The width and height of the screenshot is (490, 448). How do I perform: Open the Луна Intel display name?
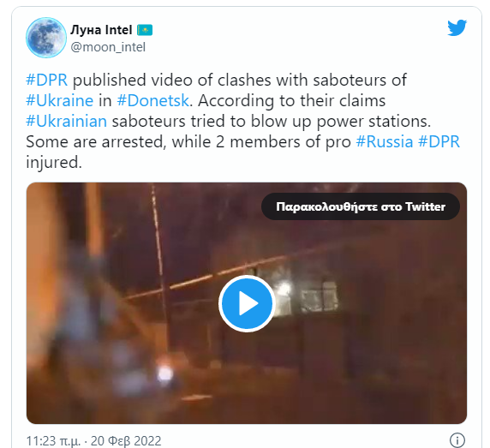[101, 30]
